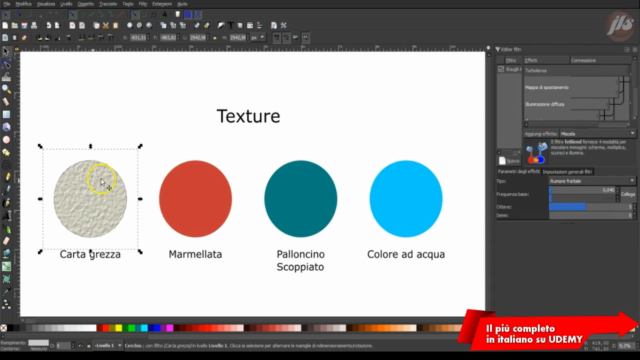
Task: Select the Text tool in toolbox
Action: pyautogui.click(x=6, y=216)
